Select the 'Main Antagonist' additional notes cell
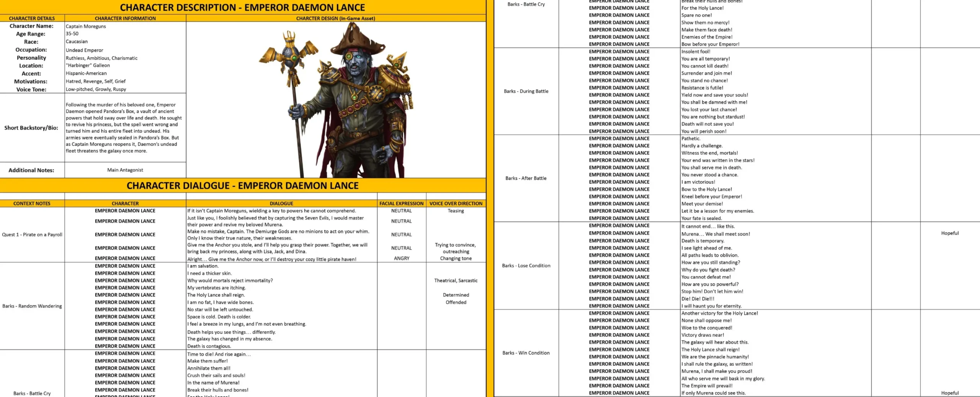 click(125, 170)
